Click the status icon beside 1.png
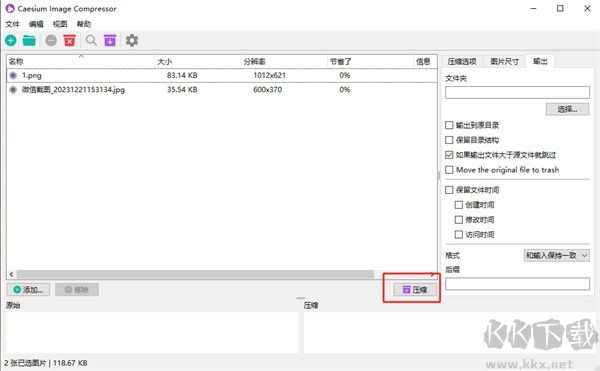The width and height of the screenshot is (600, 371). click(13, 75)
